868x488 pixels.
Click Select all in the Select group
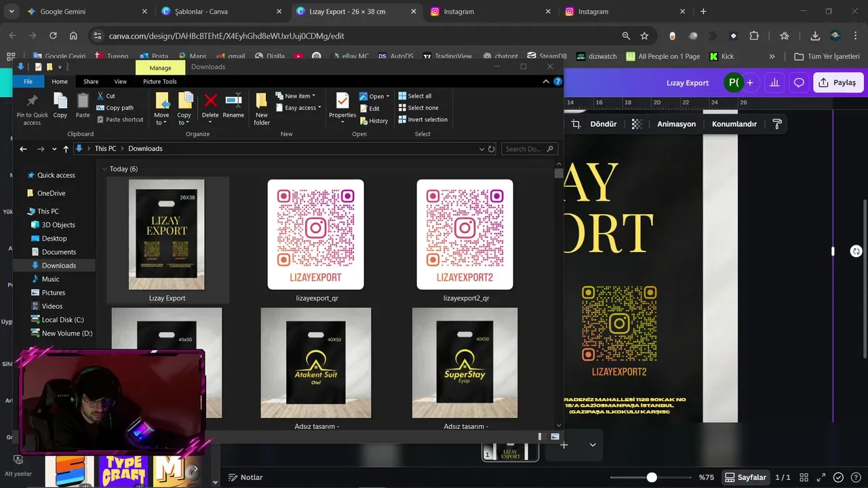[x=414, y=96]
